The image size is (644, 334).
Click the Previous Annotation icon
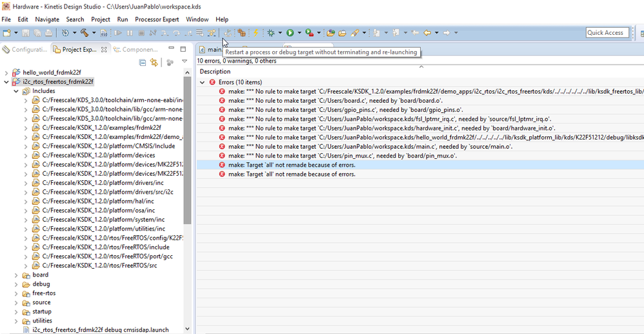396,32
